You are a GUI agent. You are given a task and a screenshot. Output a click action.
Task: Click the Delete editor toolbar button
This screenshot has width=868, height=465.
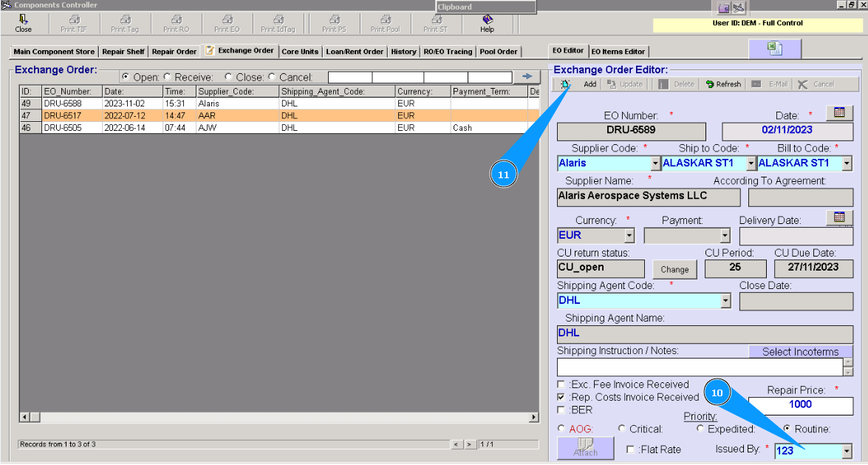coord(676,84)
